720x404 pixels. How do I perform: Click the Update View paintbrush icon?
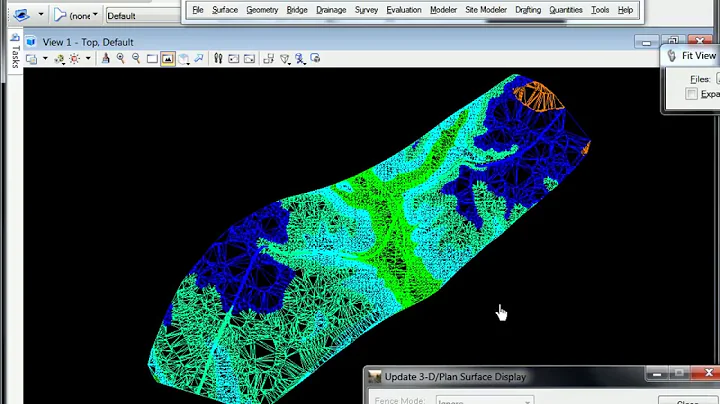tap(106, 58)
